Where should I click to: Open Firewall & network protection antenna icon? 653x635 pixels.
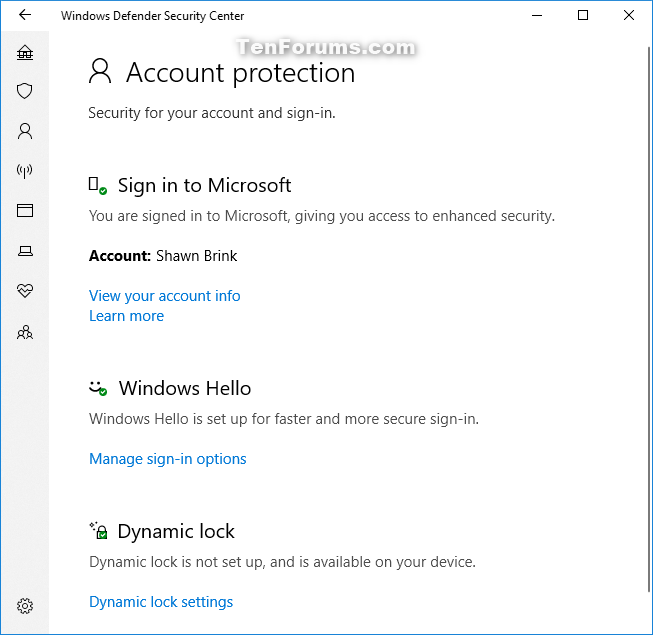pos(25,171)
